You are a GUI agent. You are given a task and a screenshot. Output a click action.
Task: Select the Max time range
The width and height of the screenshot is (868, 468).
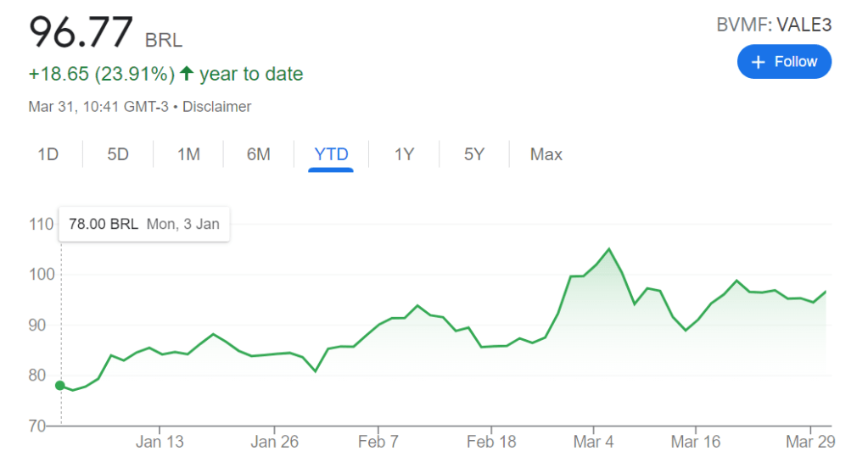pos(546,154)
